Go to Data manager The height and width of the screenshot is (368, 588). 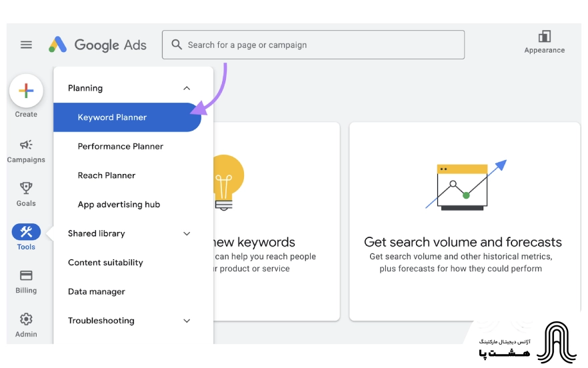tap(96, 291)
